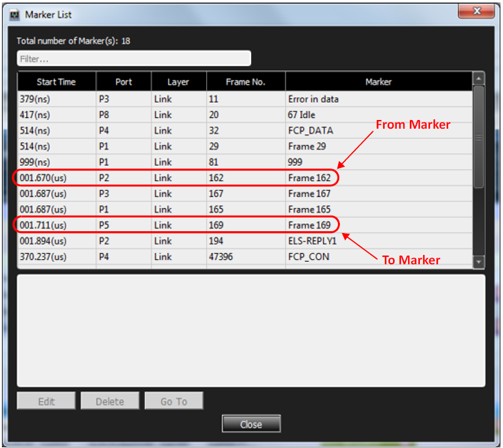
Task: Click the Marker column header
Action: tap(379, 82)
